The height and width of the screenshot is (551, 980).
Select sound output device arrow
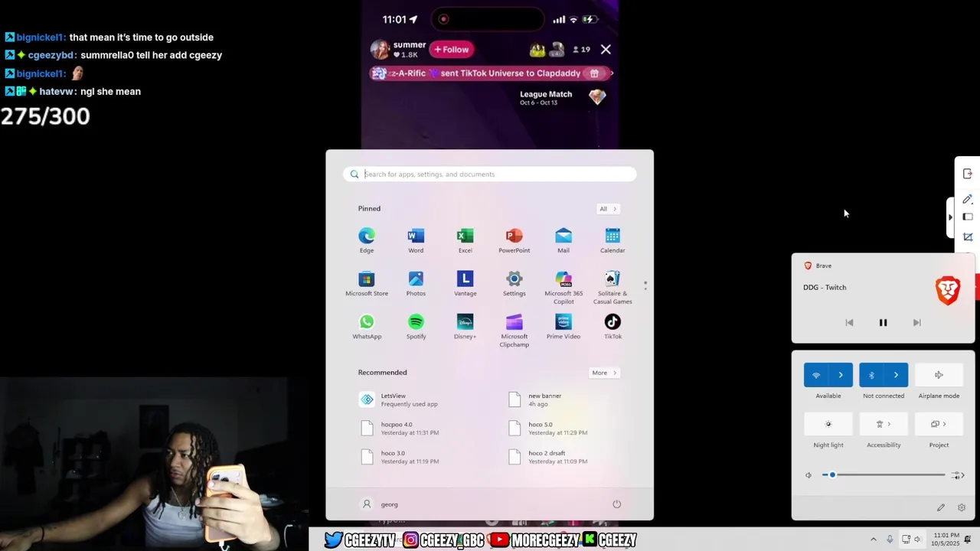958,475
